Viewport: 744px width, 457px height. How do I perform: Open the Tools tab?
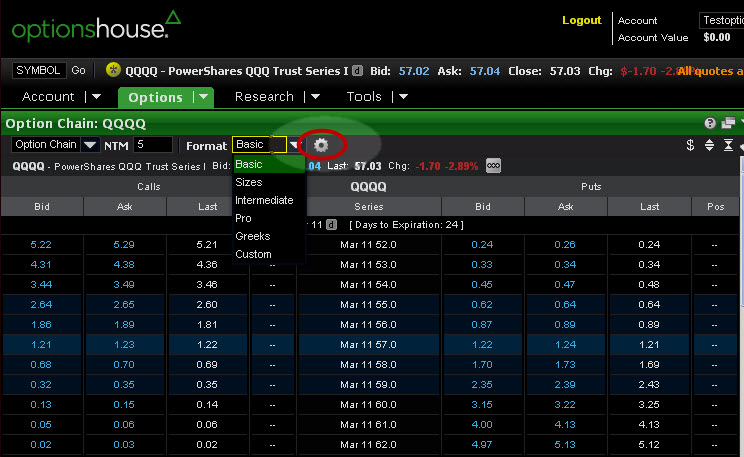coord(364,97)
